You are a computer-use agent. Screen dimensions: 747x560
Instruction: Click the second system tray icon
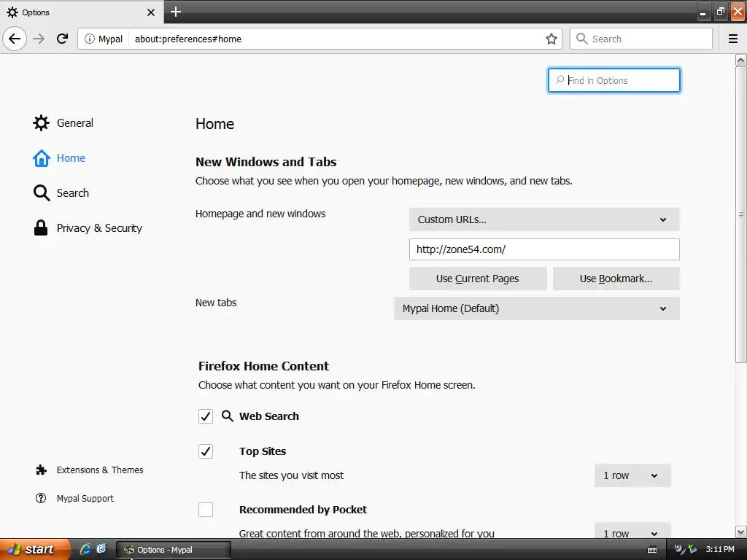(692, 549)
